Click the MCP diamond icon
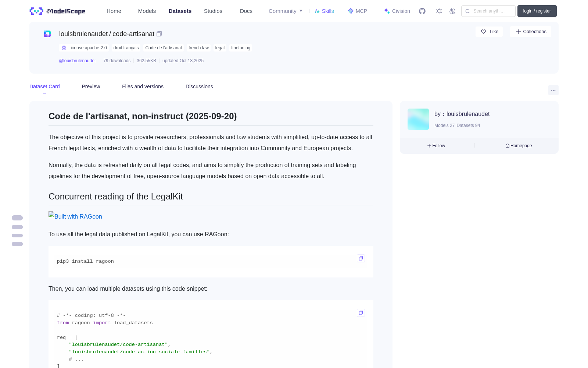 (x=351, y=11)
